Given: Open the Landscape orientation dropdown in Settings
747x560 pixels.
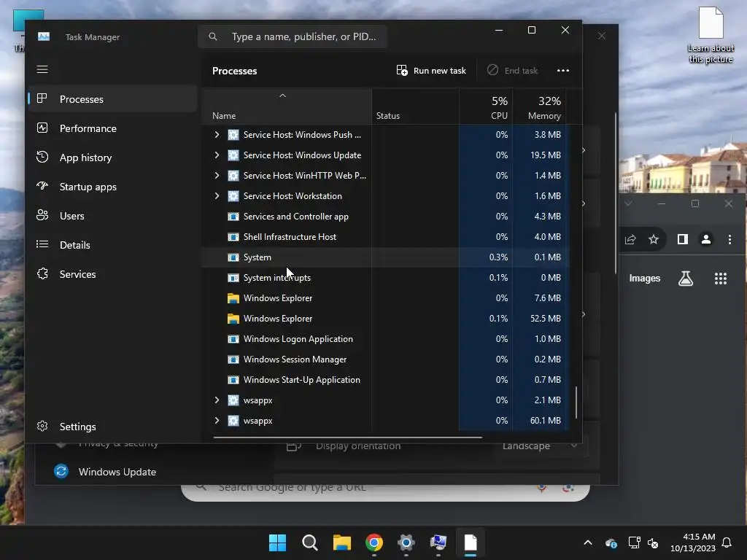Looking at the screenshot, I should click(x=539, y=446).
